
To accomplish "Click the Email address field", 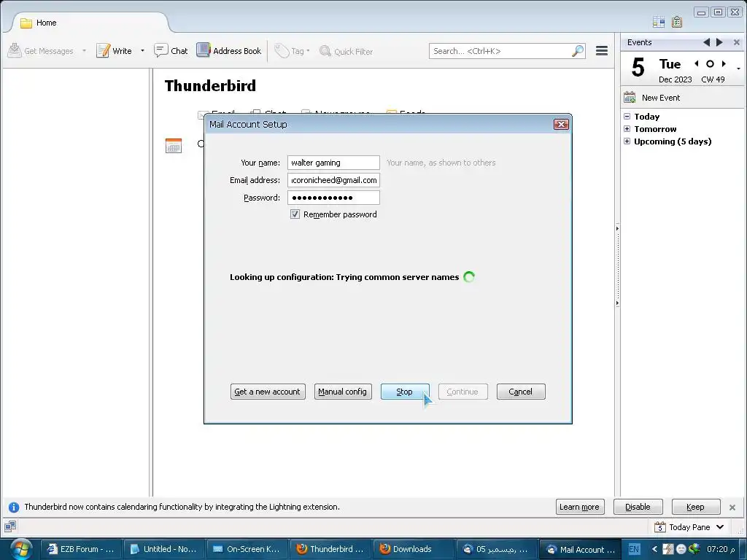I will pyautogui.click(x=333, y=180).
